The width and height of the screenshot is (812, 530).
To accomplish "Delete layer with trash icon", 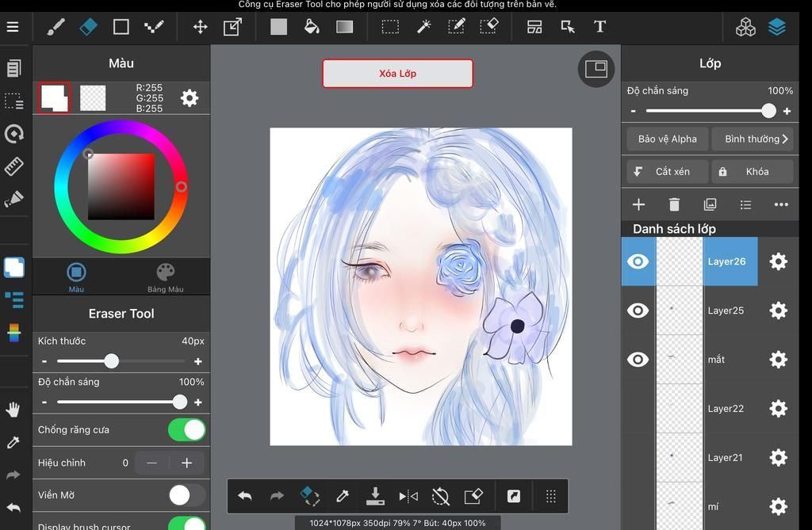I will click(x=674, y=204).
